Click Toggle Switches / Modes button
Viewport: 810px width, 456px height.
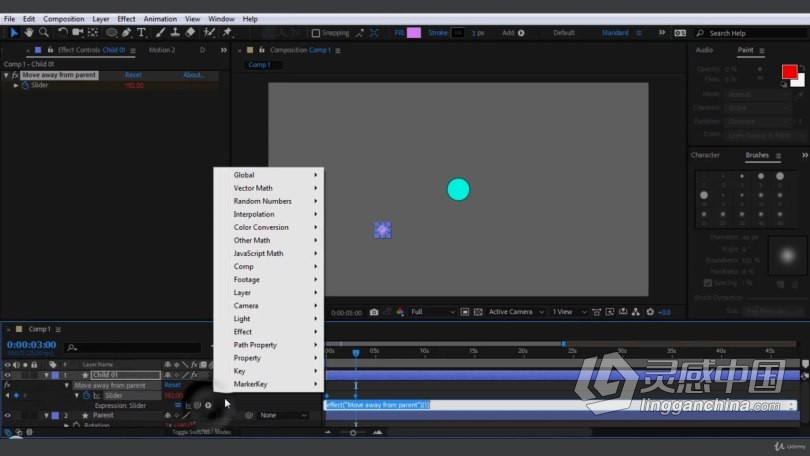(x=201, y=432)
